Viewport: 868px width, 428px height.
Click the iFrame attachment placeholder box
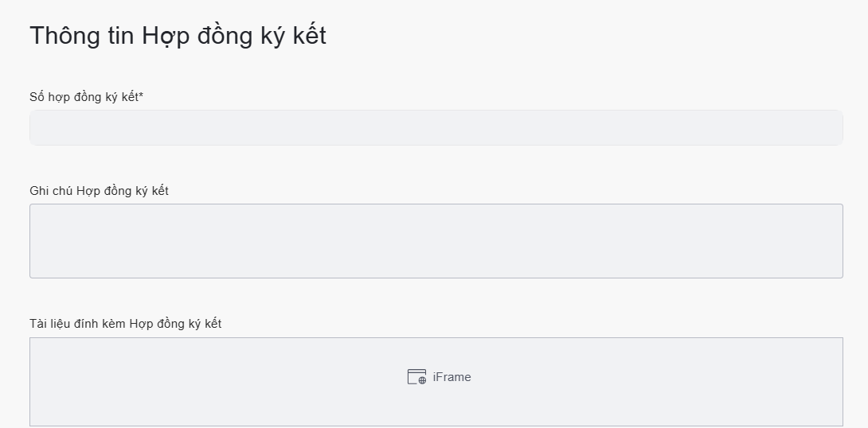[x=436, y=398]
